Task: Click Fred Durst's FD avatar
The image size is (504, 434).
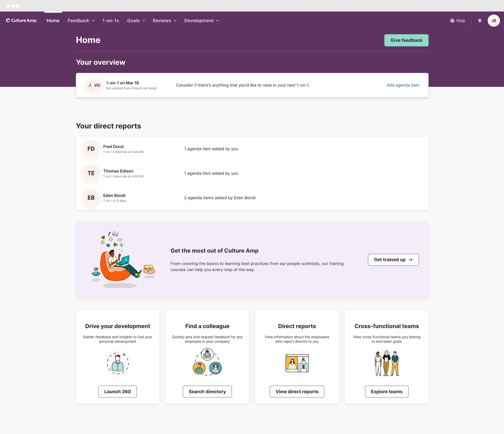Action: (91, 149)
